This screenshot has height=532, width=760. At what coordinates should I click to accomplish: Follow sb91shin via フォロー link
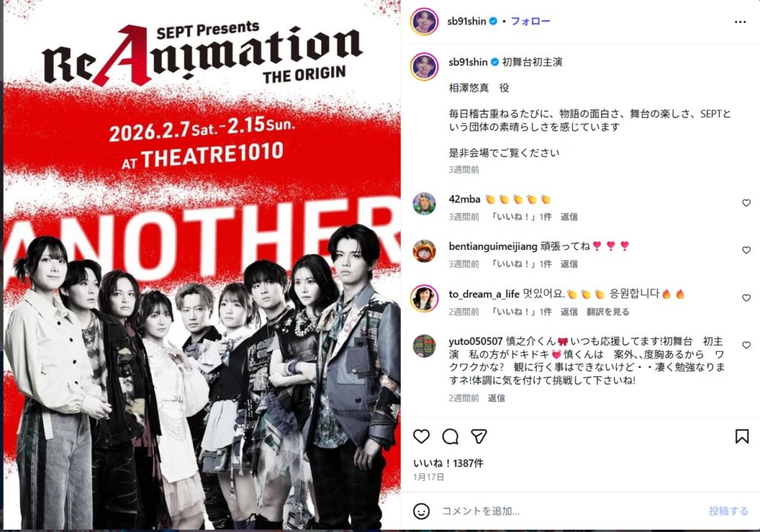click(531, 22)
